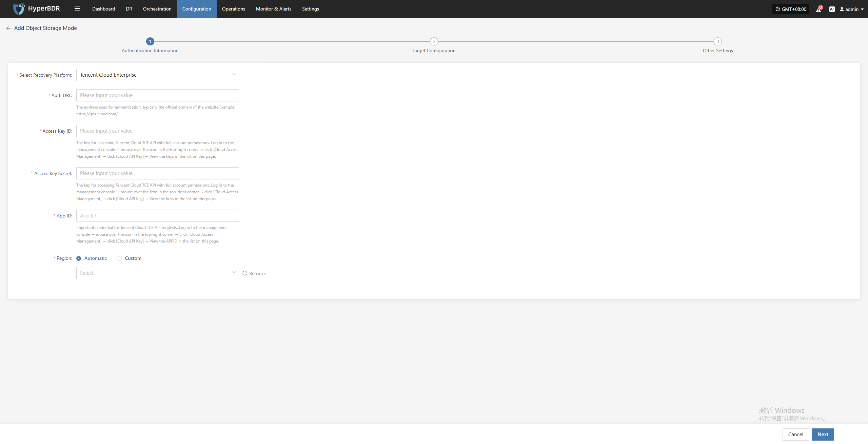Open the Monitor & Alerts menu

point(274,9)
